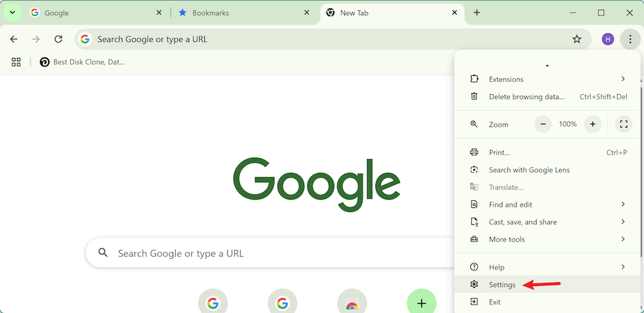644x313 pixels.
Task: Open the H profile avatar
Action: (x=608, y=39)
